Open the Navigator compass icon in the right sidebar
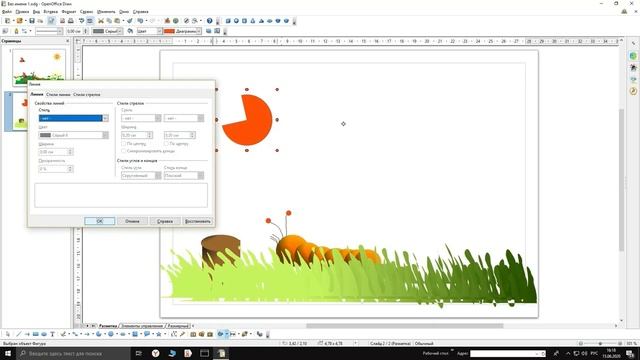Image resolution: width=640 pixels, height=360 pixels. point(633,91)
